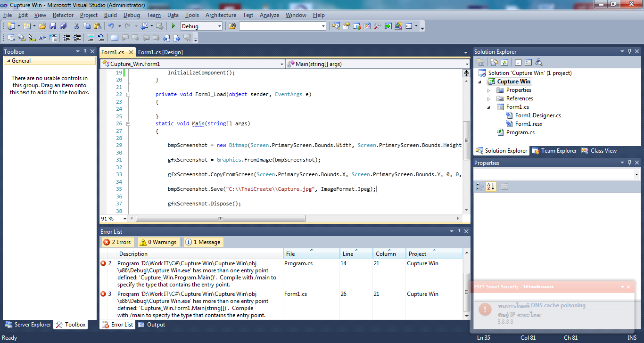Image resolution: width=644 pixels, height=343 pixels.
Task: Click View Class Diagram icon in Solution Explorer
Action: 538,62
